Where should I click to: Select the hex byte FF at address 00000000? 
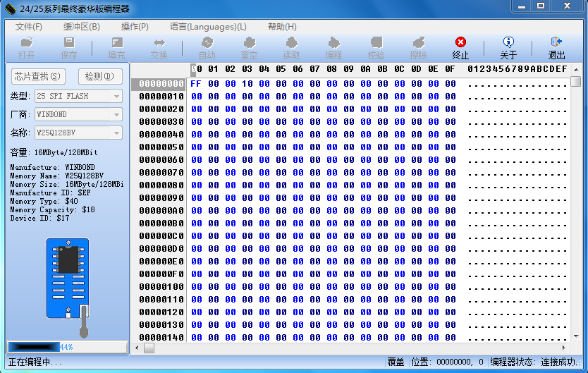(195, 84)
